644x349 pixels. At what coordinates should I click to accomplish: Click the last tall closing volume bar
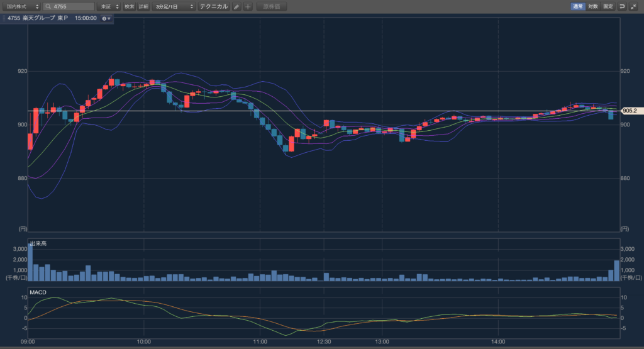tap(616, 270)
